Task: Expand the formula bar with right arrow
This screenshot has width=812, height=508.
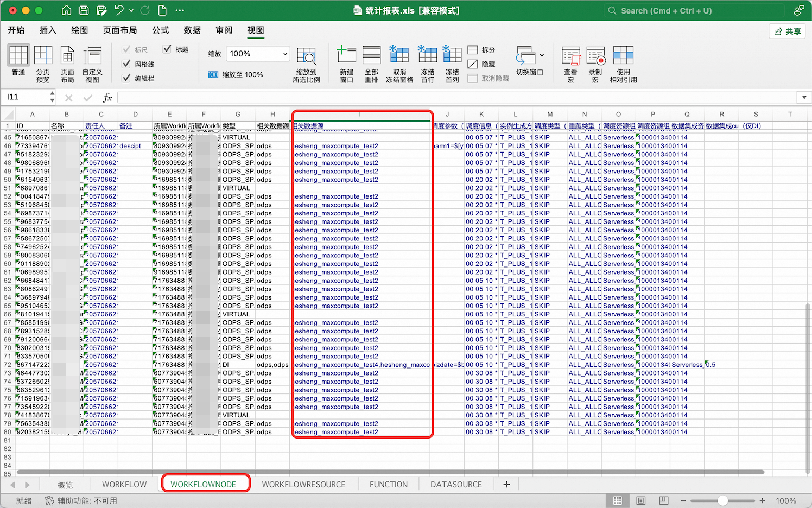Action: coord(804,98)
